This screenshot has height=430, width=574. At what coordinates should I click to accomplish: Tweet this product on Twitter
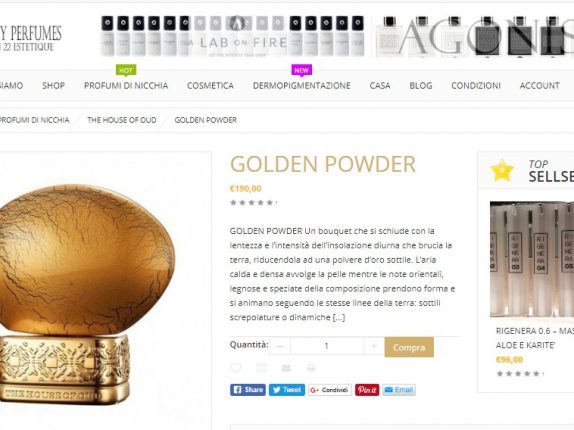287,390
